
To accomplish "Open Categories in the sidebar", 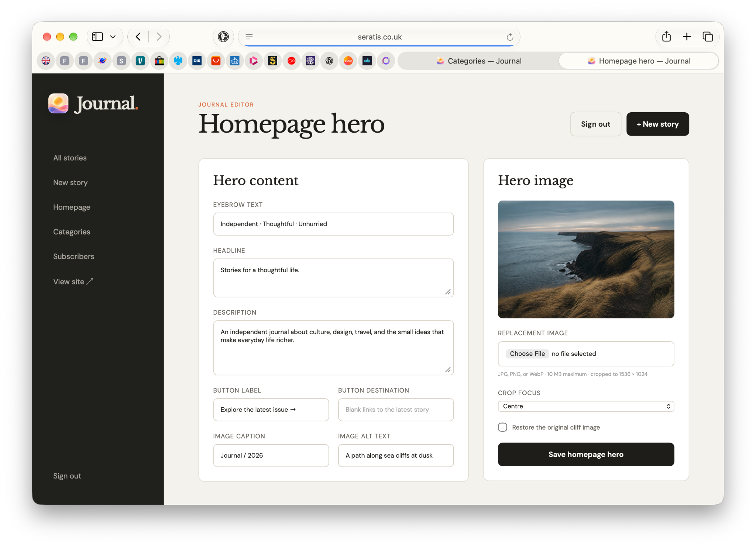I will coord(72,232).
